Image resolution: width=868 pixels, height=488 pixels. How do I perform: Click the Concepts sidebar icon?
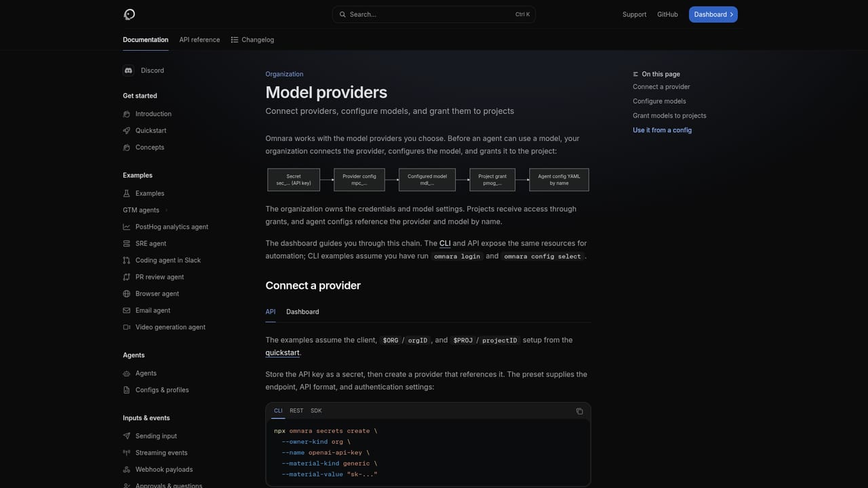click(x=127, y=147)
